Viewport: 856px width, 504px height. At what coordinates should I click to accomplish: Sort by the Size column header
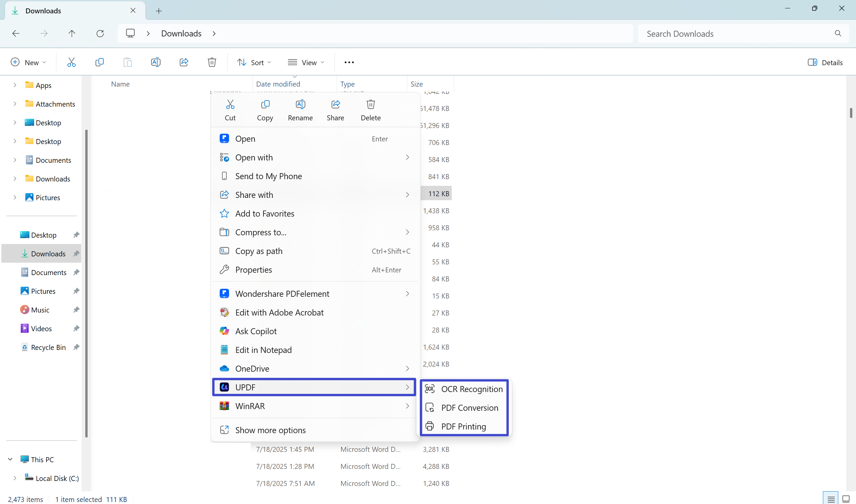[x=416, y=84]
